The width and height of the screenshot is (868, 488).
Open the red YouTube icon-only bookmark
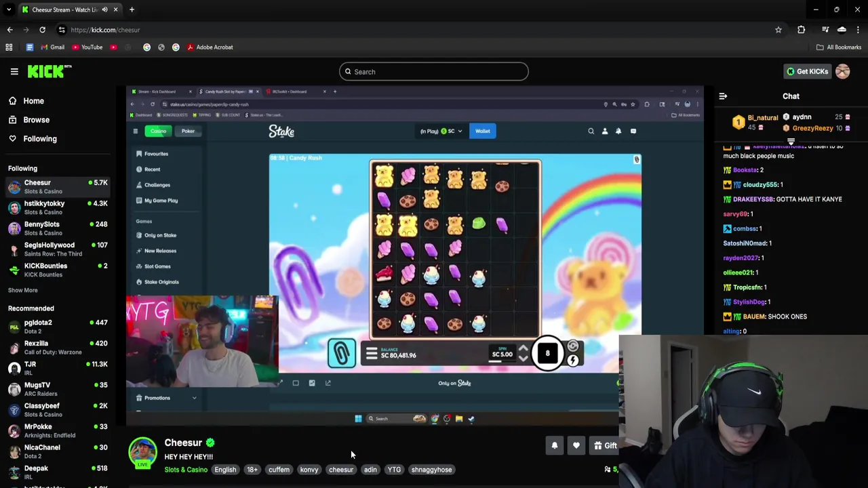coord(113,47)
